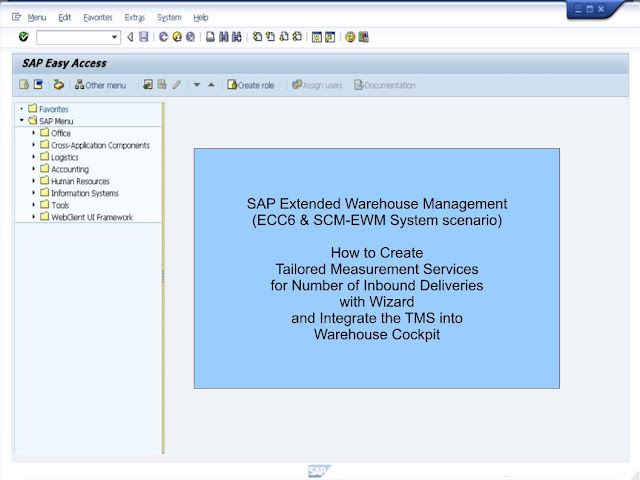Click the Change Favorites pencil icon
Viewport: 640px width, 480px height.
[176, 84]
